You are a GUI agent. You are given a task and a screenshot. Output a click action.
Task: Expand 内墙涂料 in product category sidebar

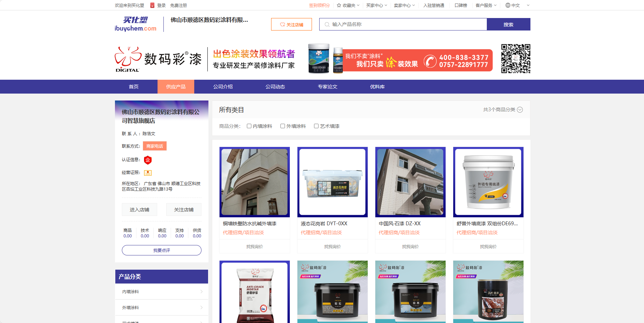click(162, 292)
